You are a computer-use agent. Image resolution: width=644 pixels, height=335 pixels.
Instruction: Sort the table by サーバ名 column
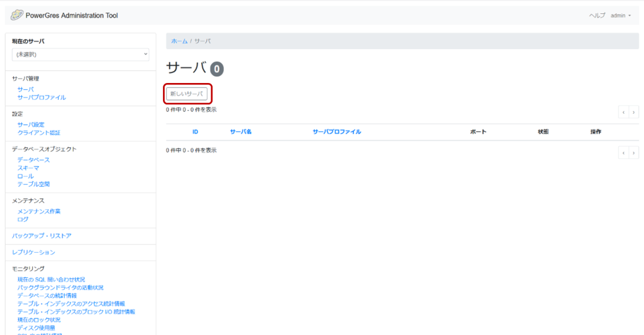pyautogui.click(x=241, y=132)
